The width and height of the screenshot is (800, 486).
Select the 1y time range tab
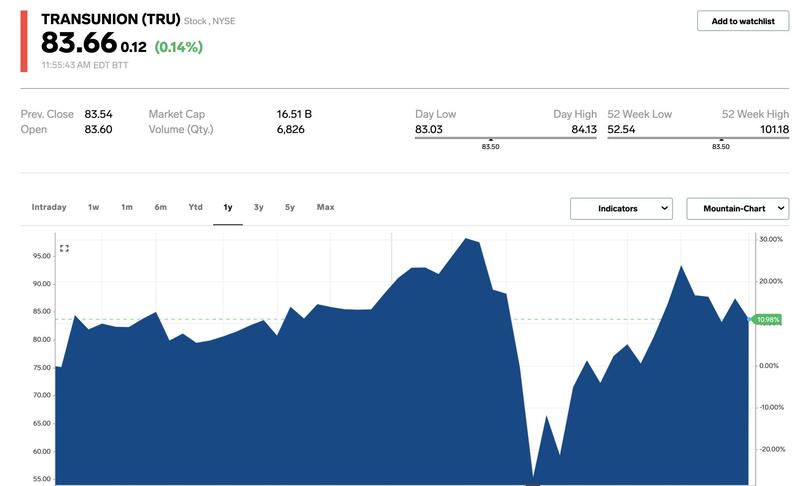pos(228,207)
